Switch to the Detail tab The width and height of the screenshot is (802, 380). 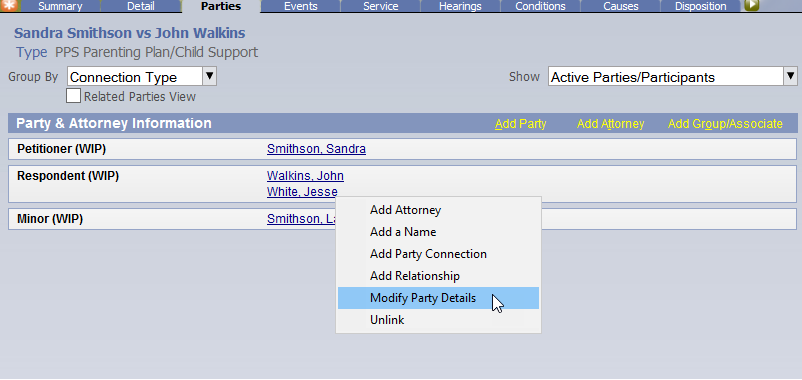(x=141, y=6)
